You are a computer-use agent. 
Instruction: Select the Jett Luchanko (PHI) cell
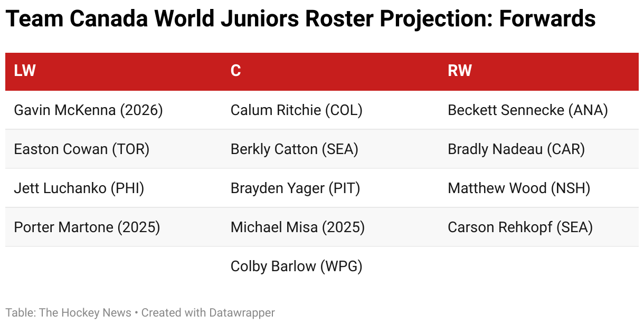click(x=79, y=188)
